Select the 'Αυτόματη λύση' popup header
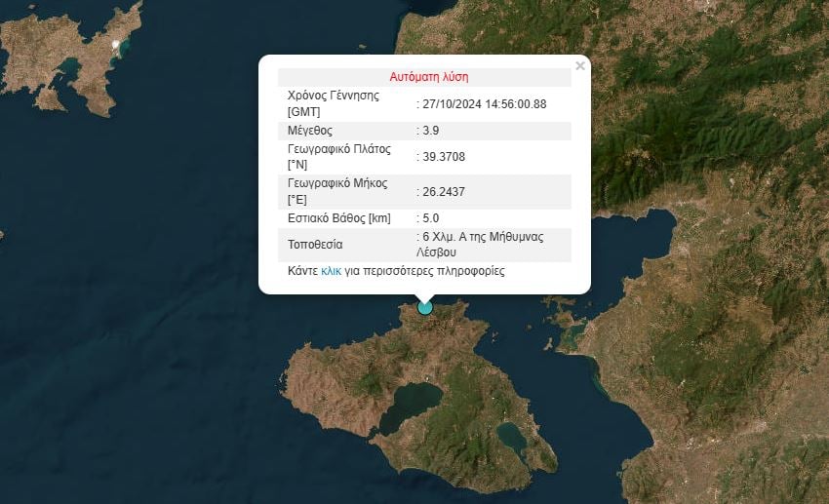The height and width of the screenshot is (504, 829). point(429,77)
